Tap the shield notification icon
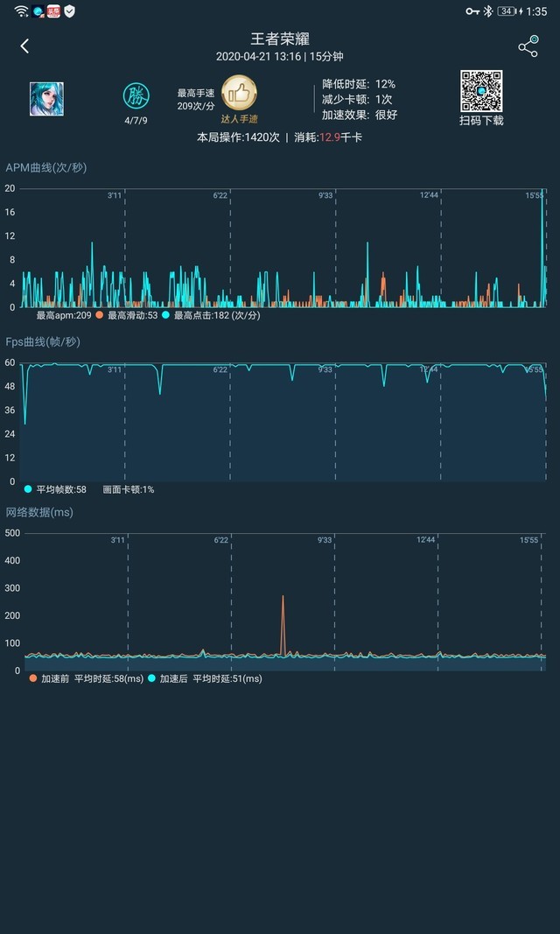 click(x=70, y=11)
